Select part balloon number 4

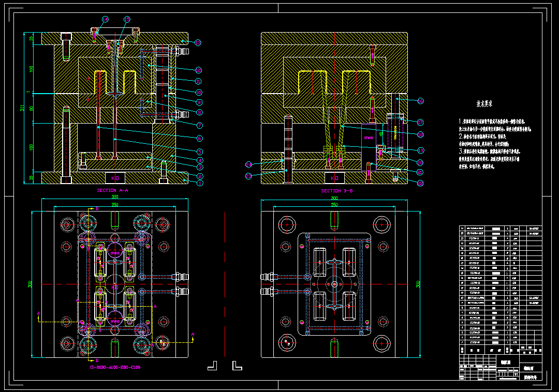(200, 160)
